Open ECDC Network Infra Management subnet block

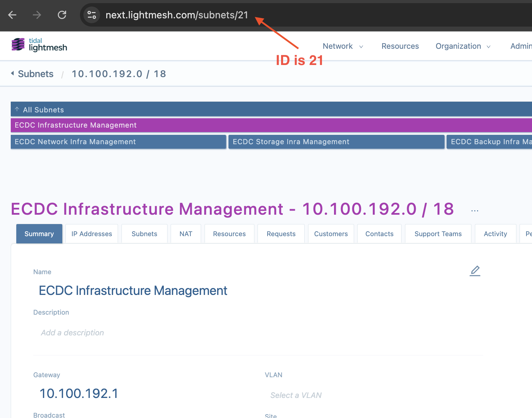coord(118,142)
